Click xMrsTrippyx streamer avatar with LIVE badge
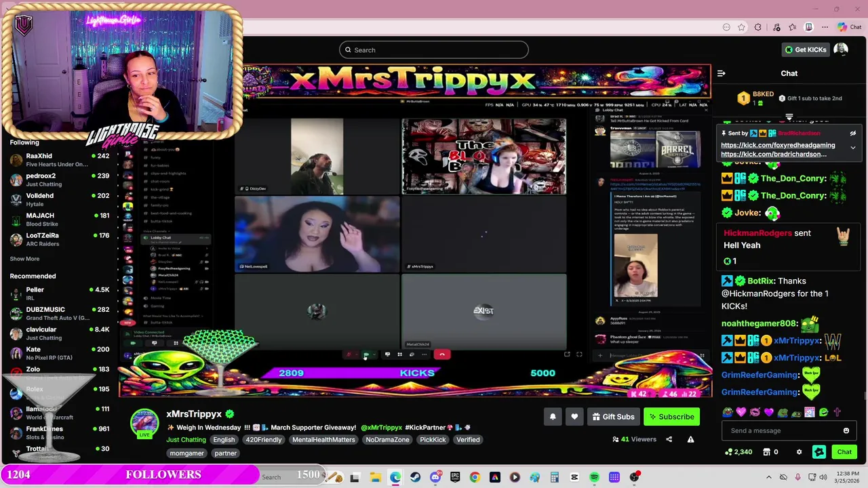 [x=144, y=423]
